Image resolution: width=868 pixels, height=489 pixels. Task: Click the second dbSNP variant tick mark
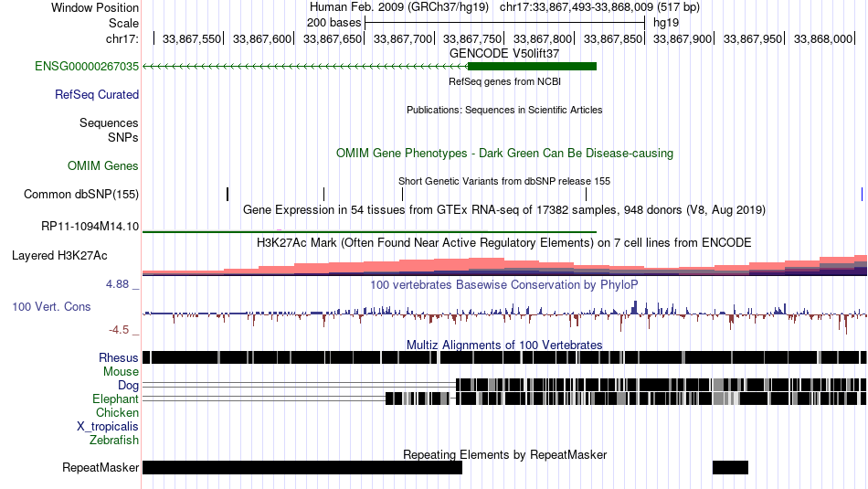click(323, 195)
